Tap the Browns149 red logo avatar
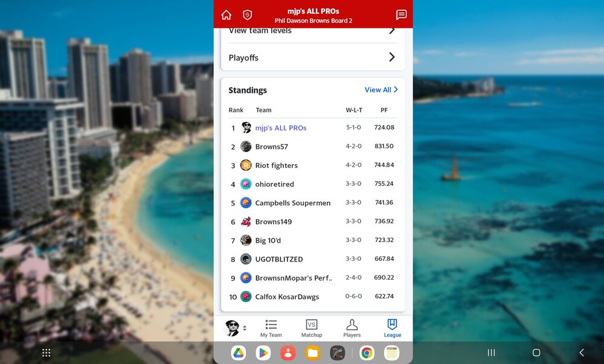The image size is (604, 364). [246, 222]
